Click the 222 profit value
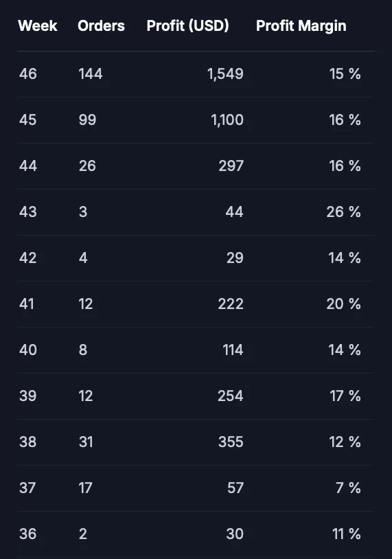The height and width of the screenshot is (559, 392). [x=231, y=304]
